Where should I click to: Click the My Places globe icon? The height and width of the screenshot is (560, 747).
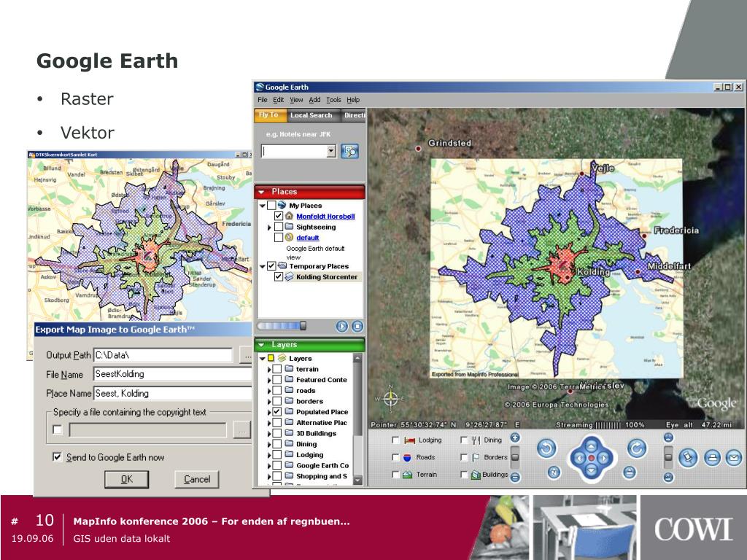click(282, 205)
